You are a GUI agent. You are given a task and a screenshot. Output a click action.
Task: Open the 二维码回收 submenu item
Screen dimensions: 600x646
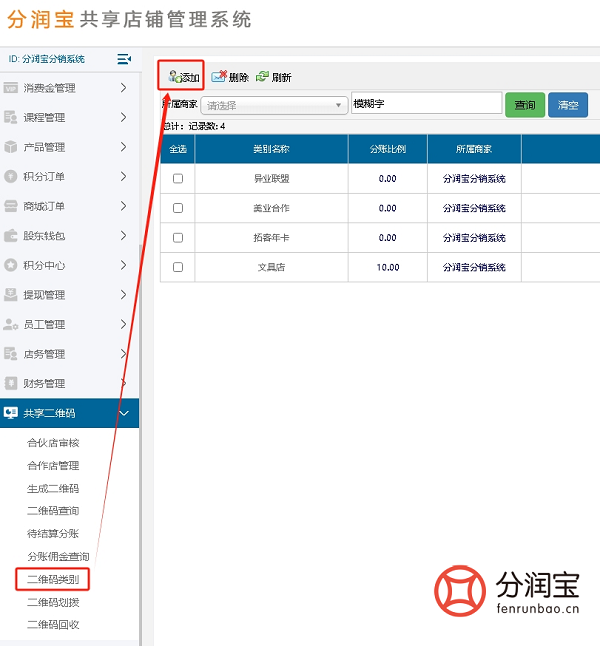(x=53, y=625)
